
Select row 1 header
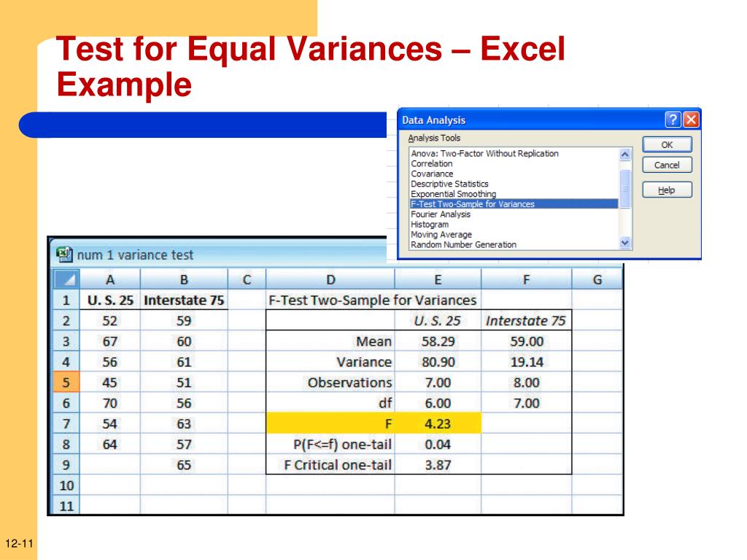tap(66, 300)
